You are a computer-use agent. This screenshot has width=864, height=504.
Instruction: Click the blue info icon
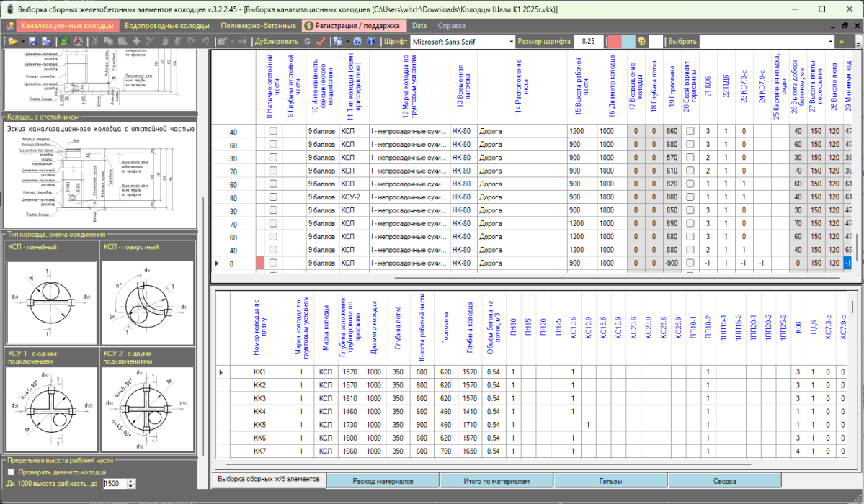point(372,42)
